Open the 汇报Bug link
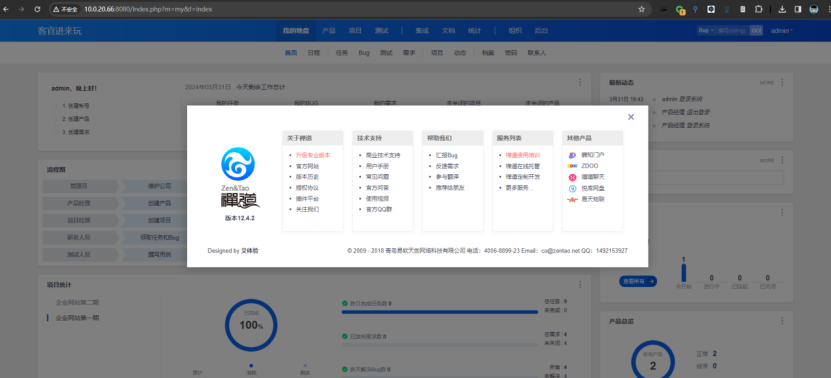Image resolution: width=831 pixels, height=378 pixels. 446,155
